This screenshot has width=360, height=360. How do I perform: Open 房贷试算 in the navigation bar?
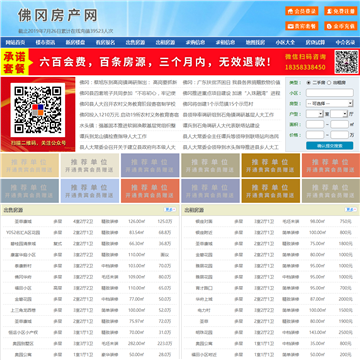(315, 42)
